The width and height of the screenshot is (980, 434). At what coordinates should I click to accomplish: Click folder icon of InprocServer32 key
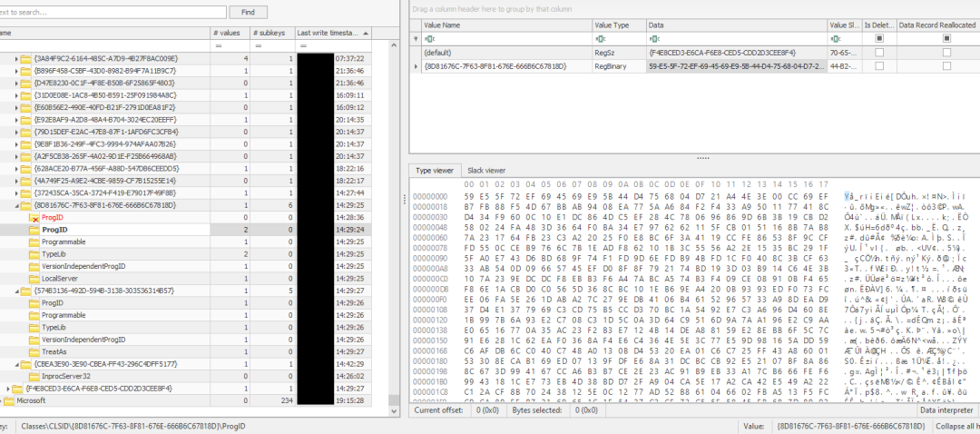(x=34, y=376)
